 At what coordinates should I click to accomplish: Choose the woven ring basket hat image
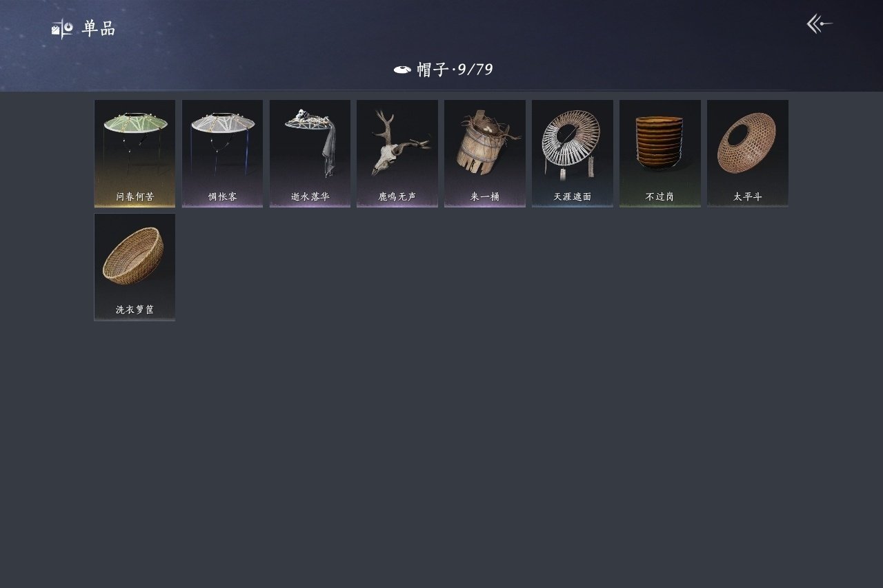pyautogui.click(x=747, y=143)
